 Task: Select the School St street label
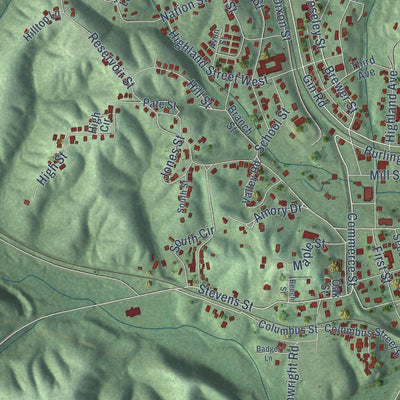[273, 131]
